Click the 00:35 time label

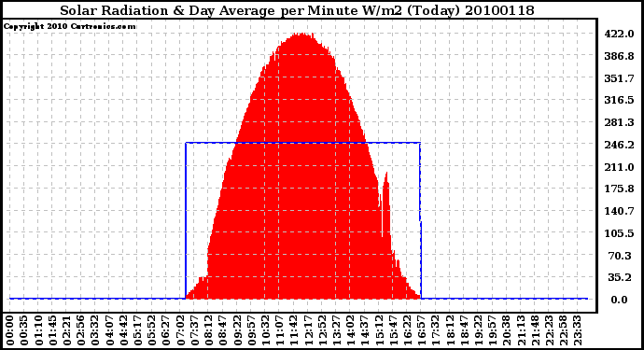24,330
